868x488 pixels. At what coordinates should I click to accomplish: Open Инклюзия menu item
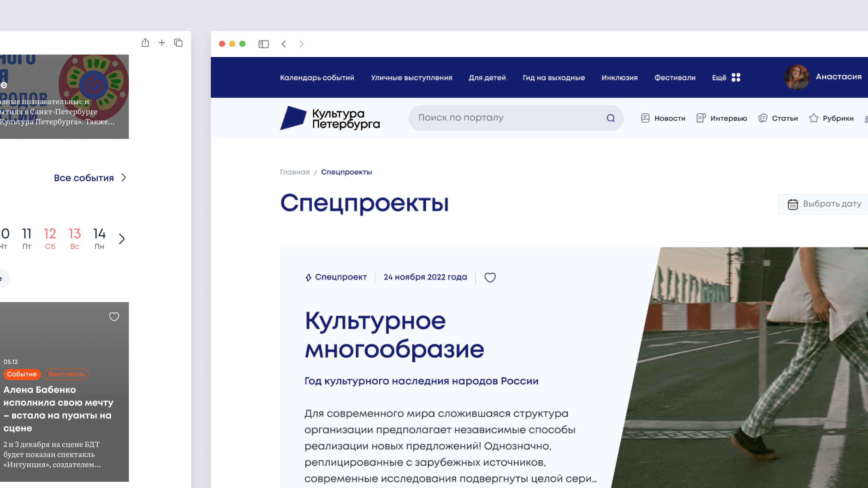(619, 78)
